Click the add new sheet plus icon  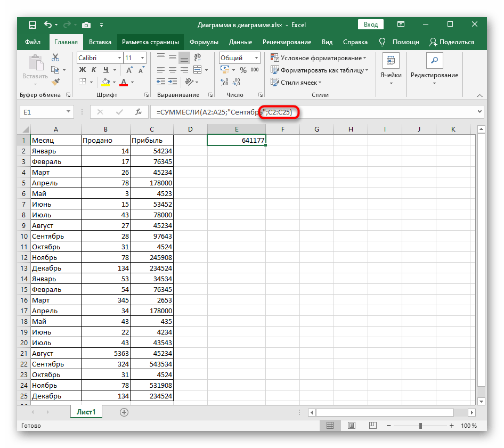[x=124, y=412]
